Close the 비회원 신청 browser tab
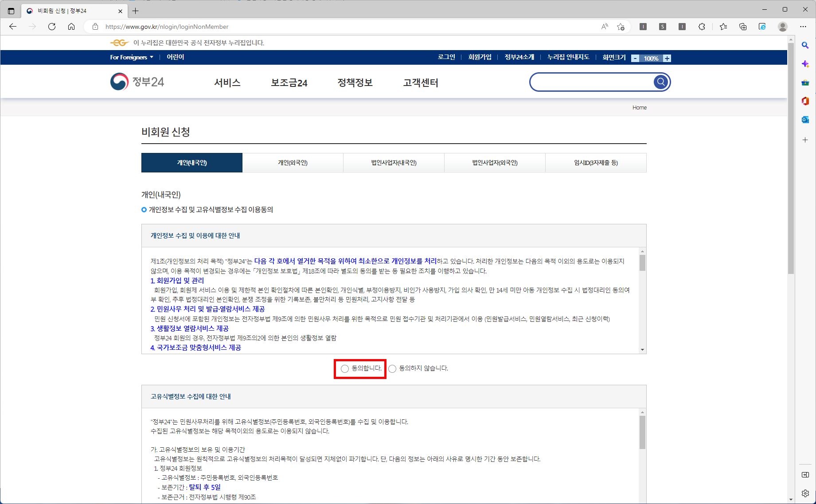Screen dimensions: 816x504 pyautogui.click(x=120, y=11)
